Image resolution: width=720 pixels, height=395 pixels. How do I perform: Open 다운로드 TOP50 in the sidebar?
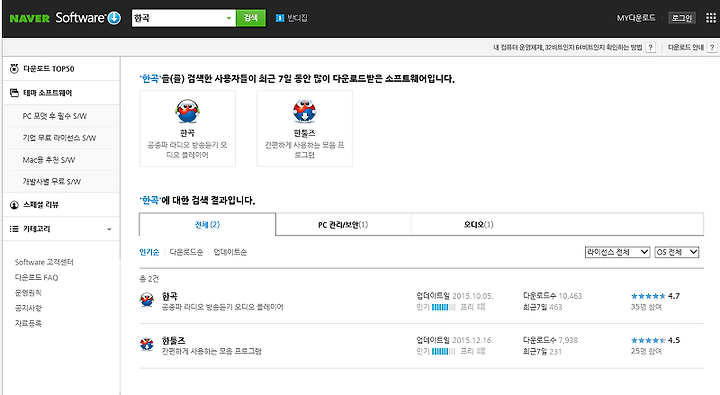[x=49, y=69]
